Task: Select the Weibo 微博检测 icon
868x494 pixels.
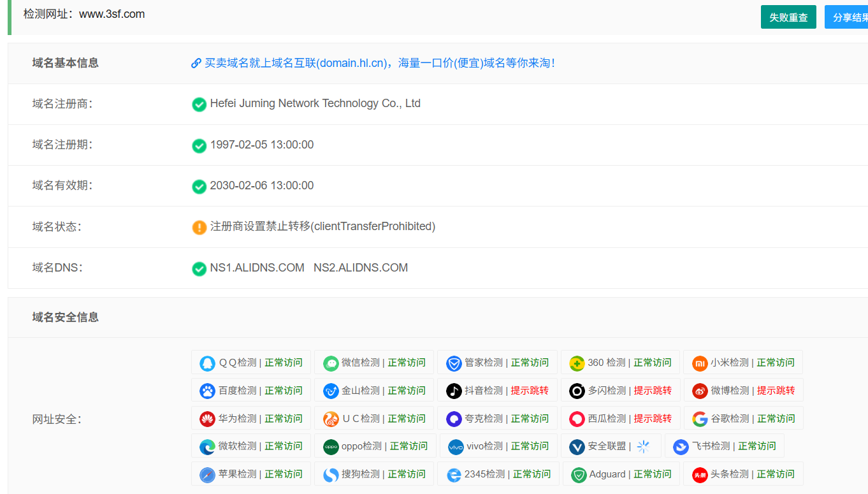Action: pos(700,390)
